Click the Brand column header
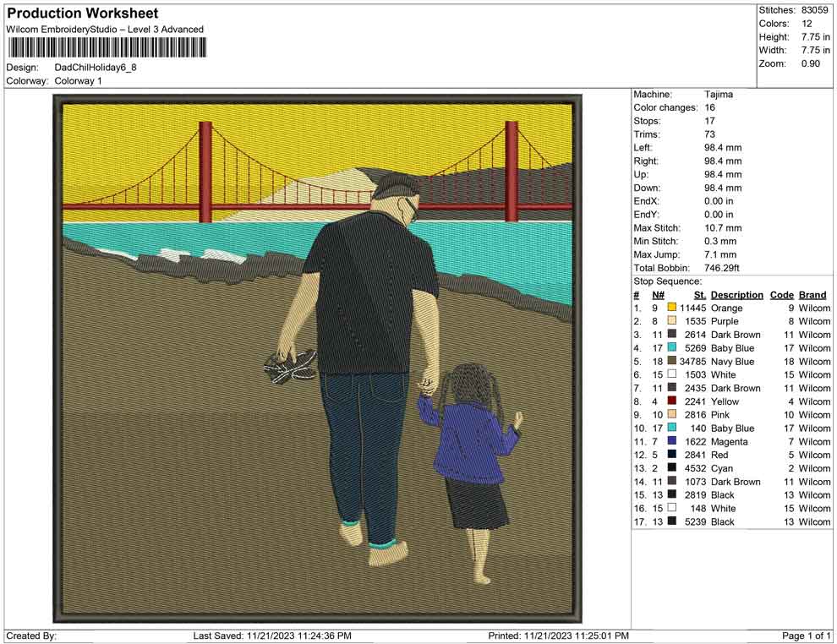Viewport: 837px width, 644px height. pos(812,295)
